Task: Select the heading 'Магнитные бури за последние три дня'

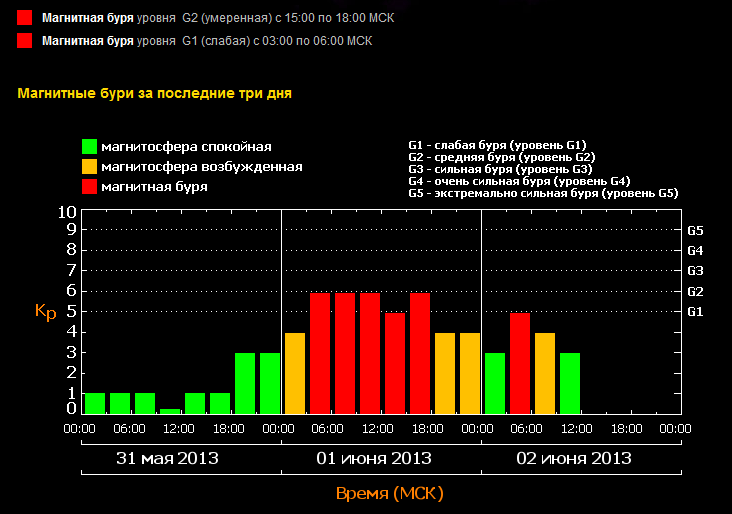Action: tap(155, 93)
